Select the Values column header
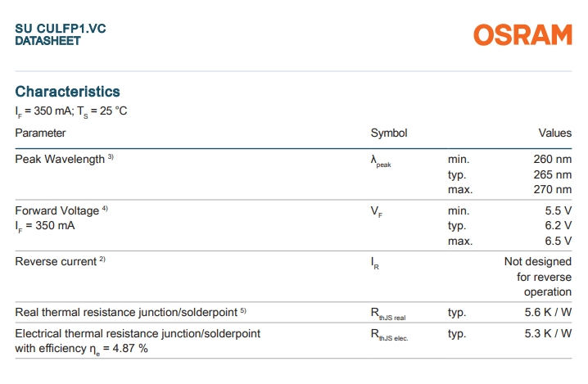 pyautogui.click(x=555, y=133)
